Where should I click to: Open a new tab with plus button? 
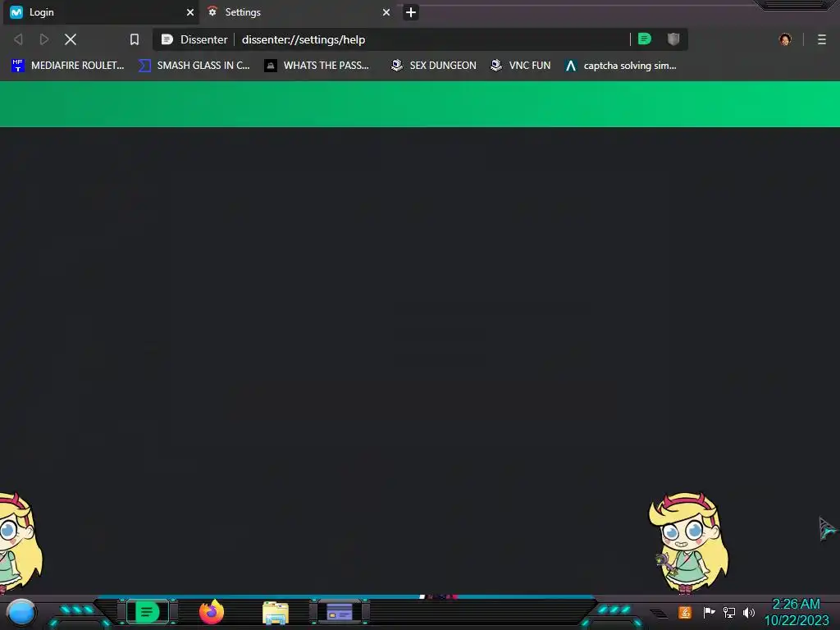tap(411, 12)
